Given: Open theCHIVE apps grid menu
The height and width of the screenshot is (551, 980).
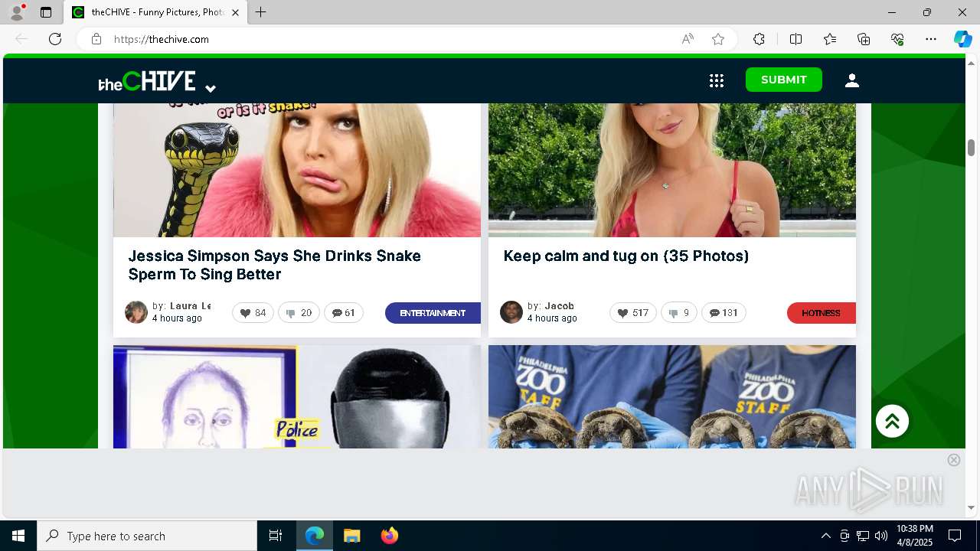Looking at the screenshot, I should (x=717, y=80).
